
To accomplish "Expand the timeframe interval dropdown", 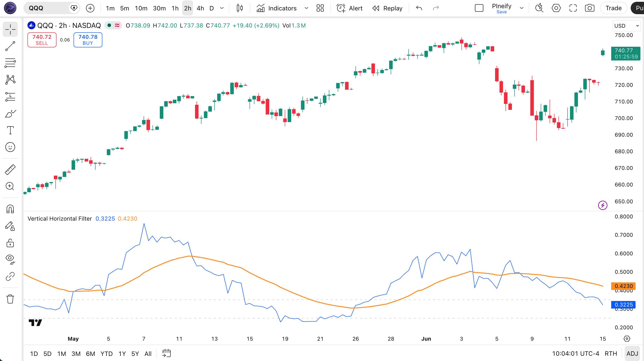I will click(222, 8).
